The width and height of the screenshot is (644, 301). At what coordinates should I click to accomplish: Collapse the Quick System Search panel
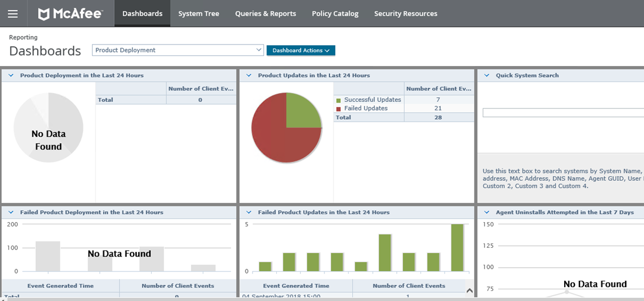[487, 76]
